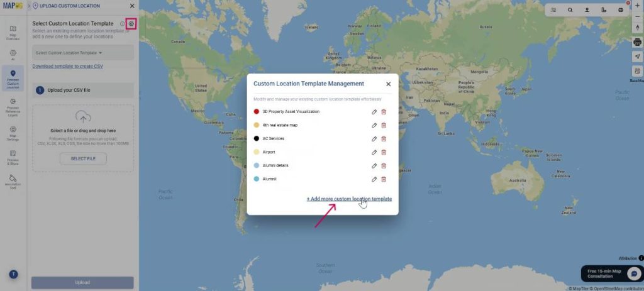Screen dimensions: 644x291
Task: Click the MAPOG logo
Action: pyautogui.click(x=13, y=6)
